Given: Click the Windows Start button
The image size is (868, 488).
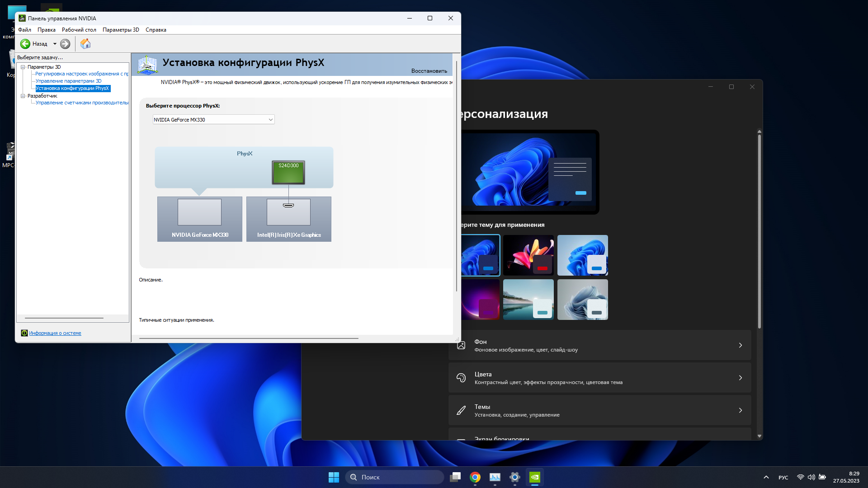Looking at the screenshot, I should tap(334, 477).
